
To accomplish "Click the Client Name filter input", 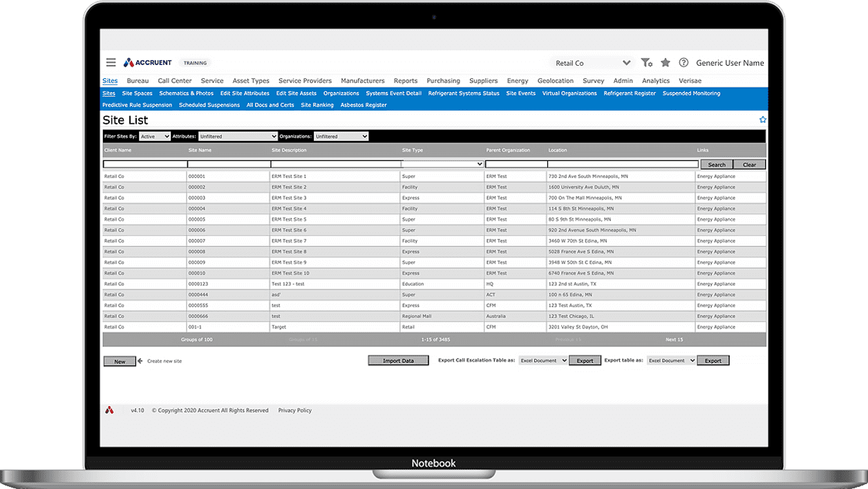I will [145, 164].
